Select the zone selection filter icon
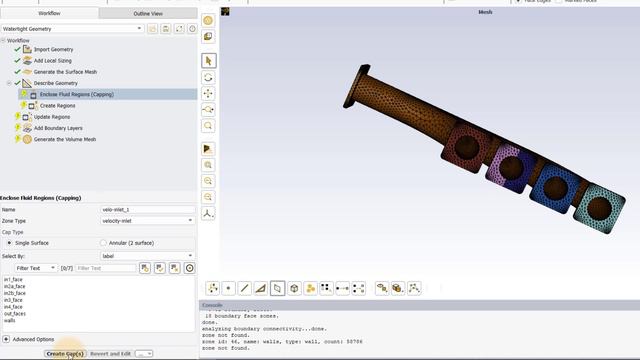This screenshot has height=360, width=640. [277, 288]
